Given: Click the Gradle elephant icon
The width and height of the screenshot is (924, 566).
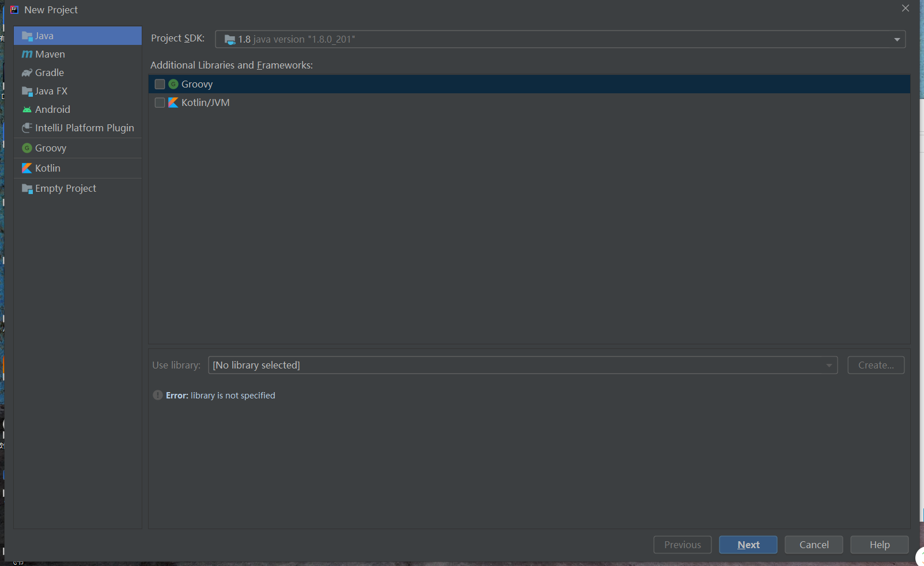Looking at the screenshot, I should coord(27,73).
